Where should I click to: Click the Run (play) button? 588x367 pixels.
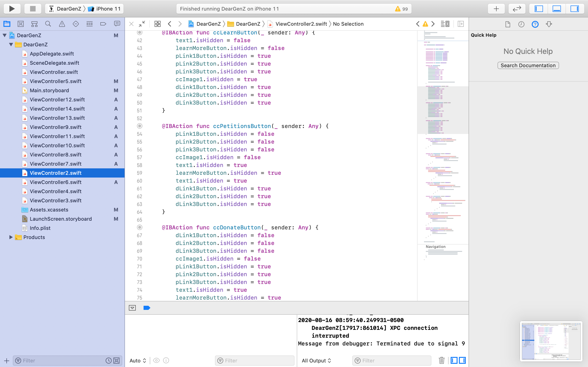12,9
